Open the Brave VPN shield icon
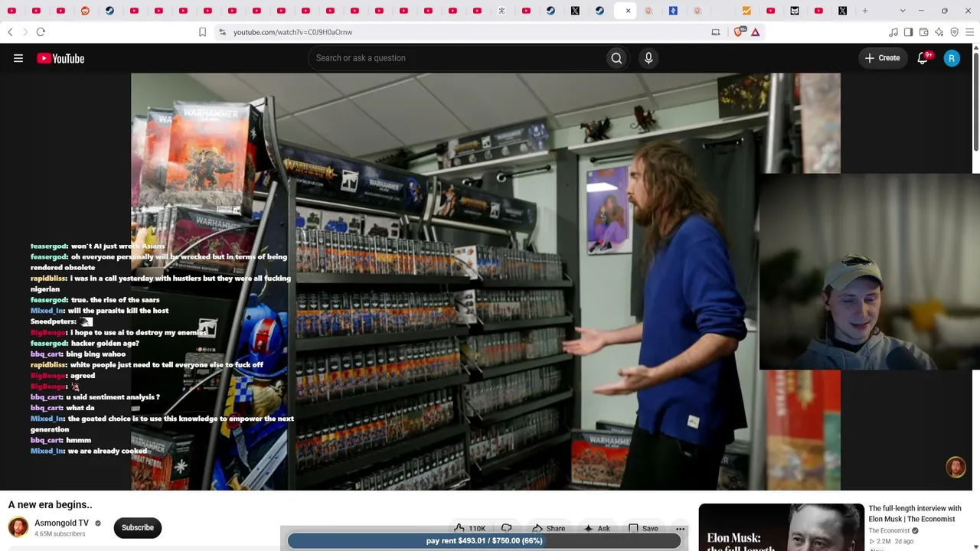Screen dimensions: 980x551 click(954, 32)
